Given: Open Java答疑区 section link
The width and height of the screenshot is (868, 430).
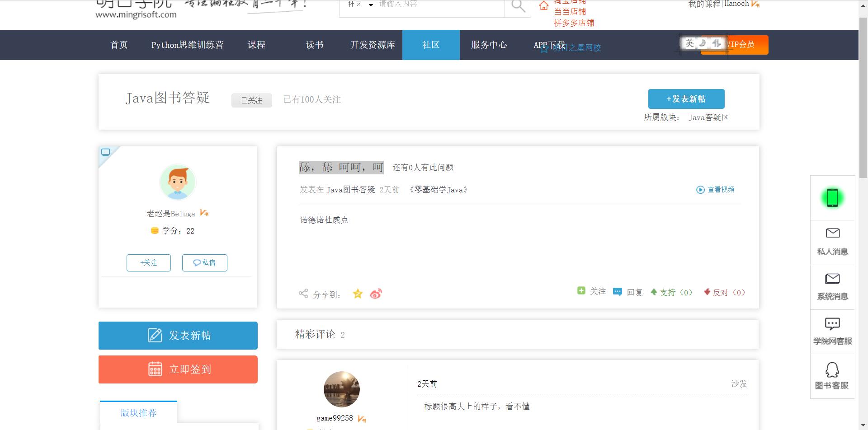Looking at the screenshot, I should pyautogui.click(x=709, y=117).
